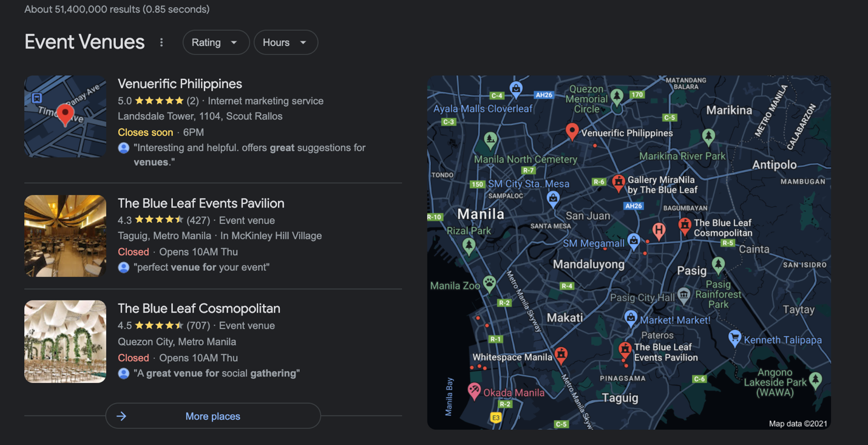This screenshot has height=445, width=868.
Task: Click the Quezon Memorial Circle tree pin
Action: click(617, 97)
